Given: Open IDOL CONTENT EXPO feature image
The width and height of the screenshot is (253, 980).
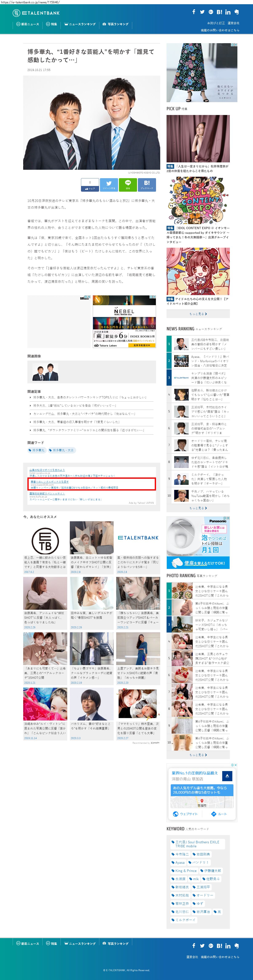Looking at the screenshot, I should pos(198,201).
